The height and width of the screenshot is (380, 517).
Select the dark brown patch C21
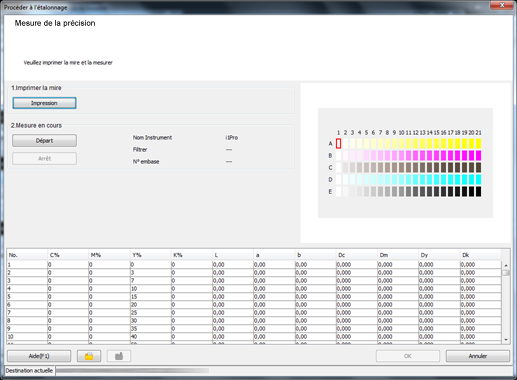point(478,168)
